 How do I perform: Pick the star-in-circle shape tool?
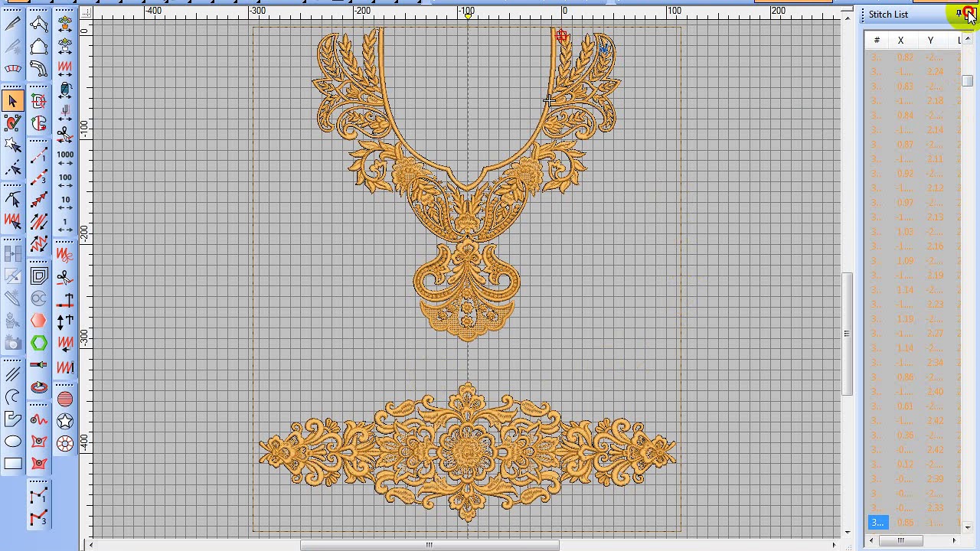[x=65, y=421]
